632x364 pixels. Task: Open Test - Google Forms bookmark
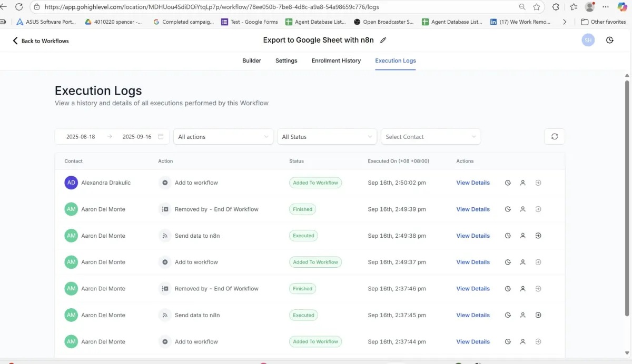coord(250,22)
